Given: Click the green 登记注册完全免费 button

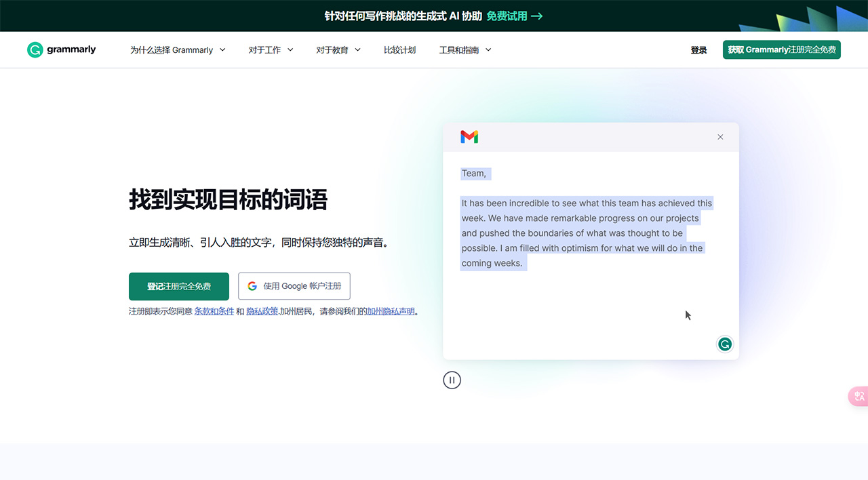Looking at the screenshot, I should (x=178, y=286).
